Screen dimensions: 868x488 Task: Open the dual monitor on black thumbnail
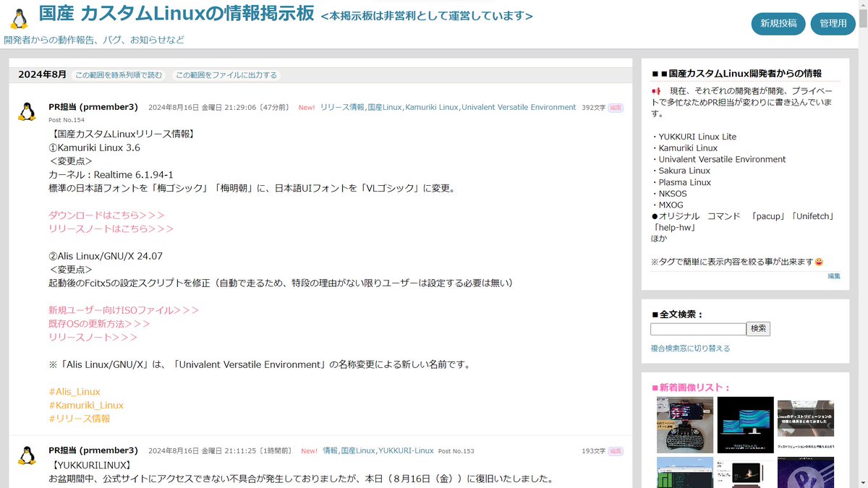[x=745, y=424]
